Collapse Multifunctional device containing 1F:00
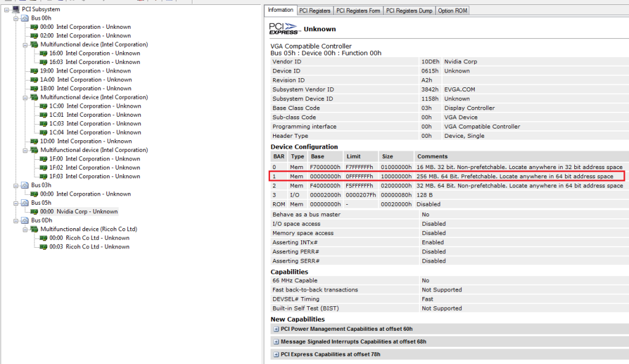The height and width of the screenshot is (364, 629). (25, 150)
